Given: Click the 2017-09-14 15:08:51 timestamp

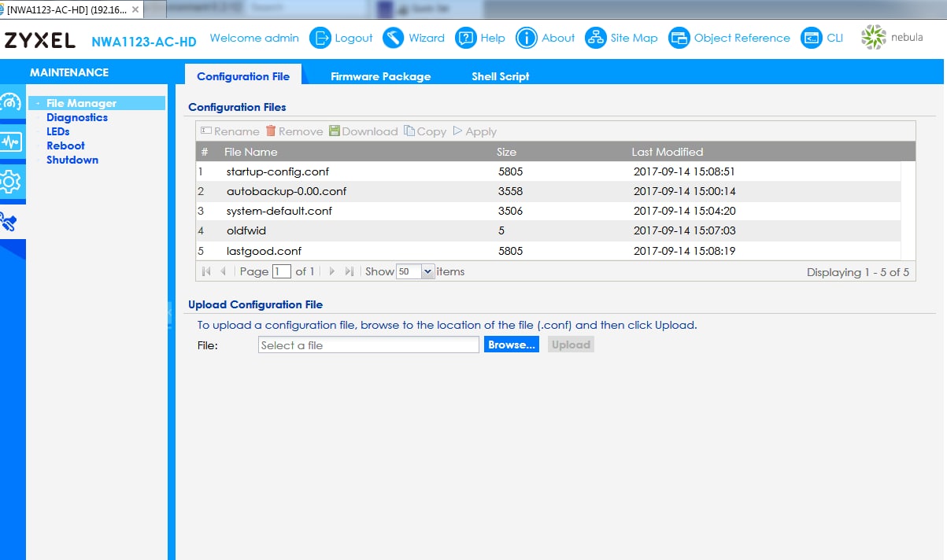Looking at the screenshot, I should coord(684,171).
